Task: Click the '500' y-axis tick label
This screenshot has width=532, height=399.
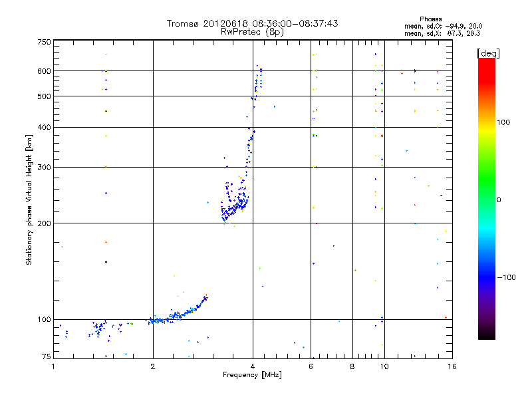Action: (x=45, y=96)
